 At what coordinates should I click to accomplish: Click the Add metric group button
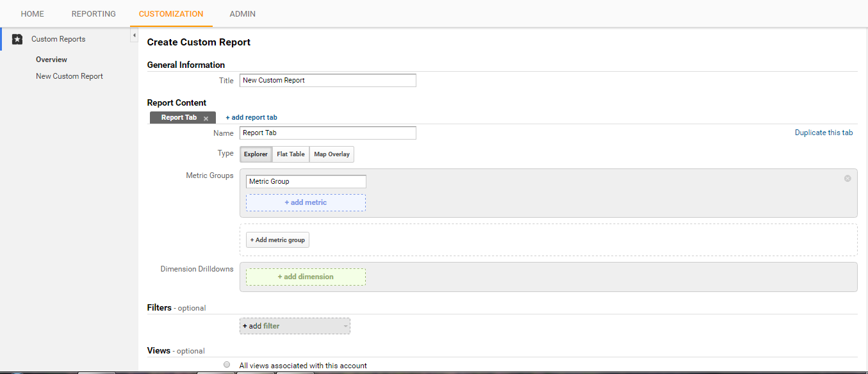[x=278, y=240]
